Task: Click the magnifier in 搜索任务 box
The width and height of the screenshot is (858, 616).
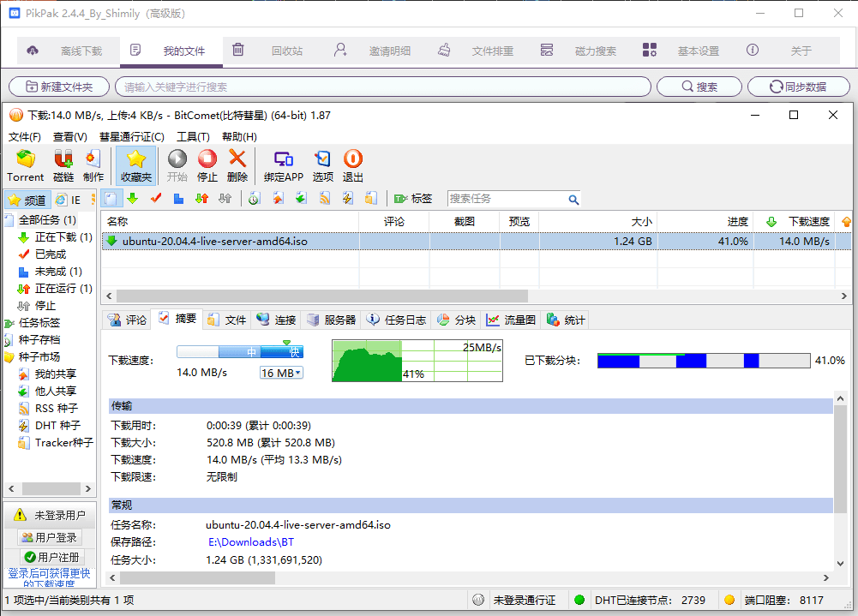Action: click(573, 200)
